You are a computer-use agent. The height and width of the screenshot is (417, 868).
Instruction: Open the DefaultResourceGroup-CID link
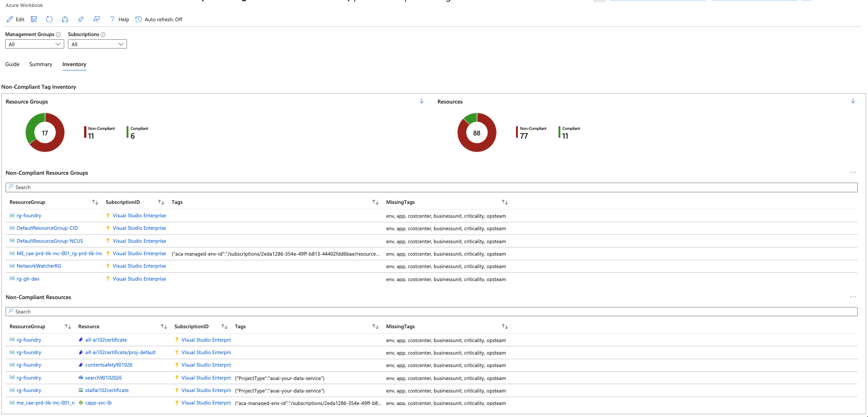pos(47,228)
